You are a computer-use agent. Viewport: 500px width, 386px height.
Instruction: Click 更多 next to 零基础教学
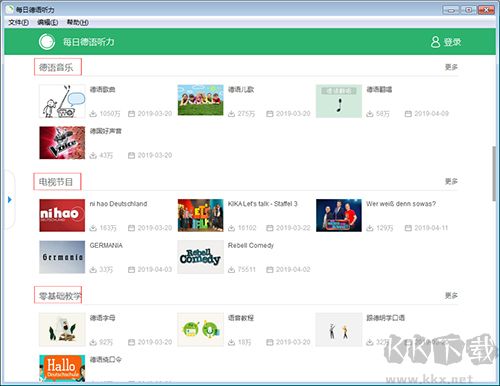click(x=451, y=295)
